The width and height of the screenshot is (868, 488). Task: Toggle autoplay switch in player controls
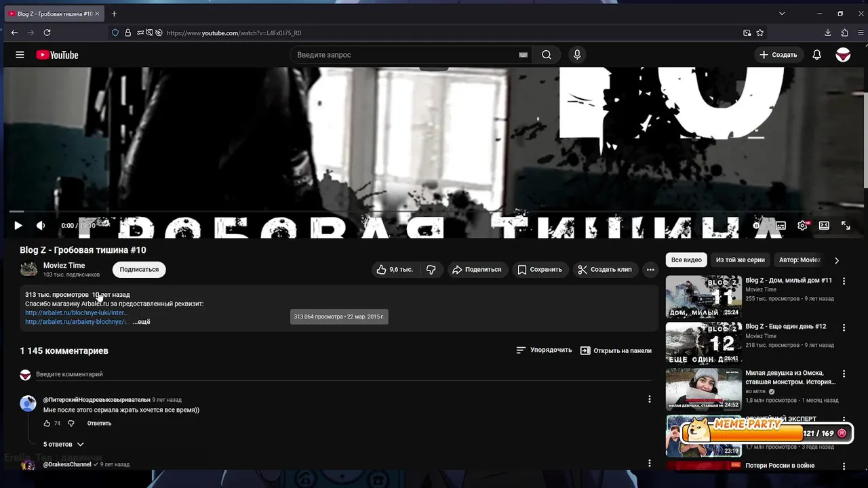758,226
